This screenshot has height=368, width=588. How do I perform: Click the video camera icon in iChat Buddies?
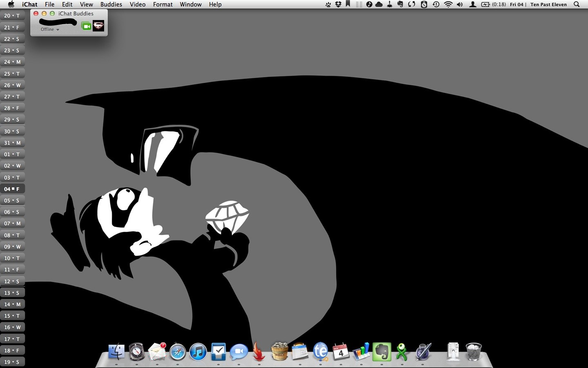(86, 26)
